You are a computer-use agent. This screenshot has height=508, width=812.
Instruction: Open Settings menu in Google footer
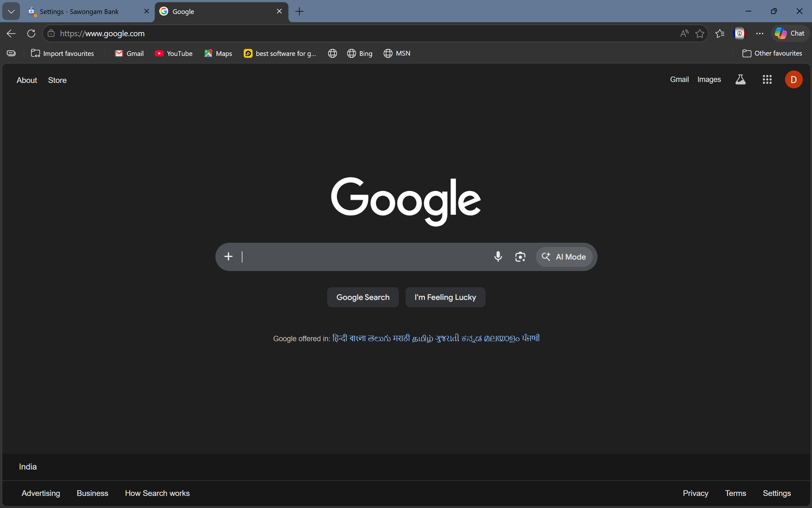[776, 493]
